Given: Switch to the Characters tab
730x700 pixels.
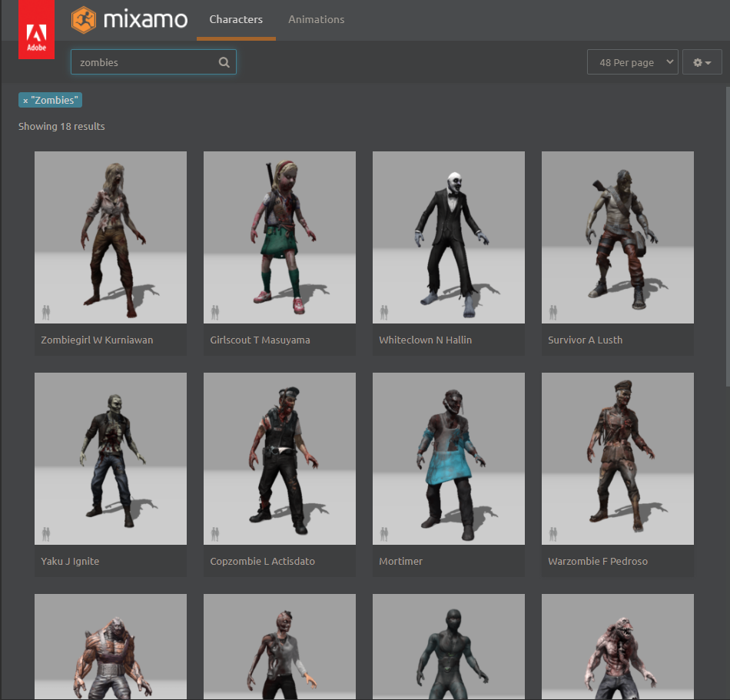Looking at the screenshot, I should tap(236, 19).
